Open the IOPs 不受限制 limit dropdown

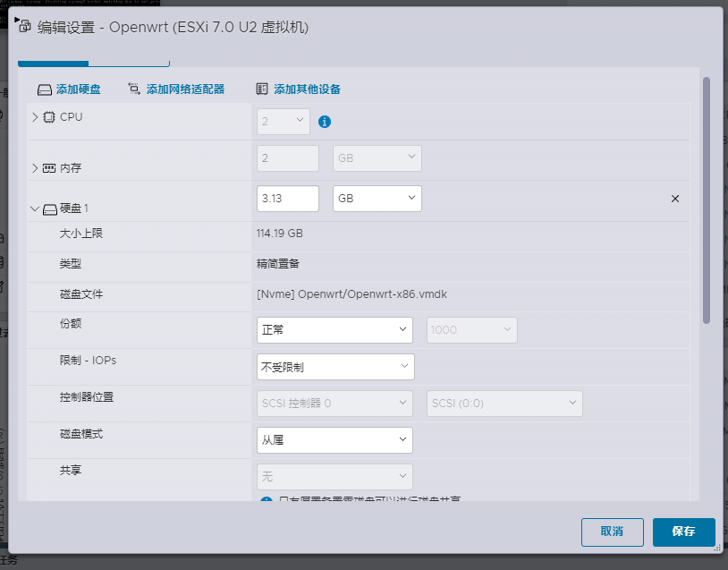335,367
